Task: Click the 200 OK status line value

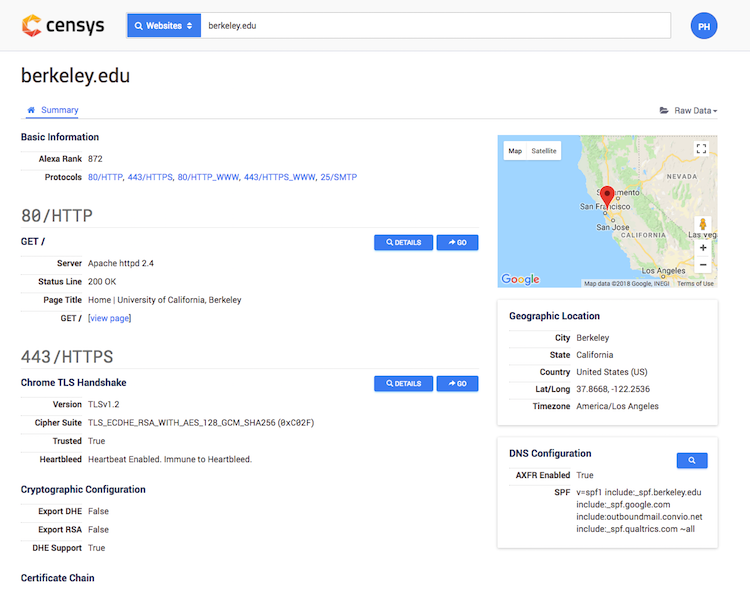Action: pos(102,282)
